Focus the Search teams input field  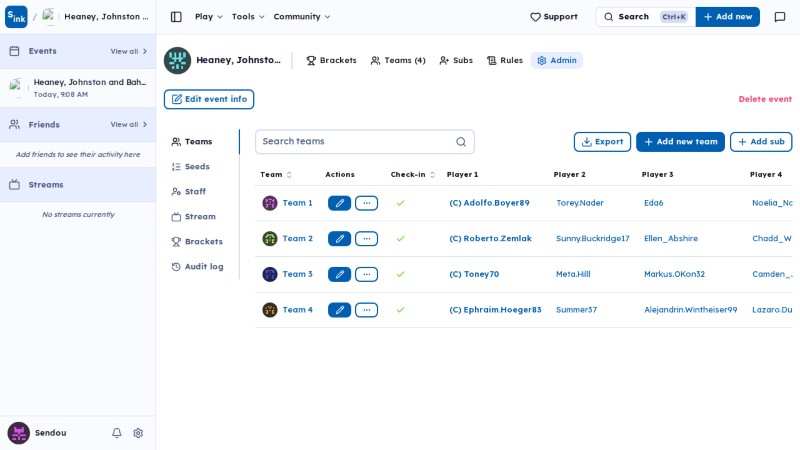coord(365,142)
